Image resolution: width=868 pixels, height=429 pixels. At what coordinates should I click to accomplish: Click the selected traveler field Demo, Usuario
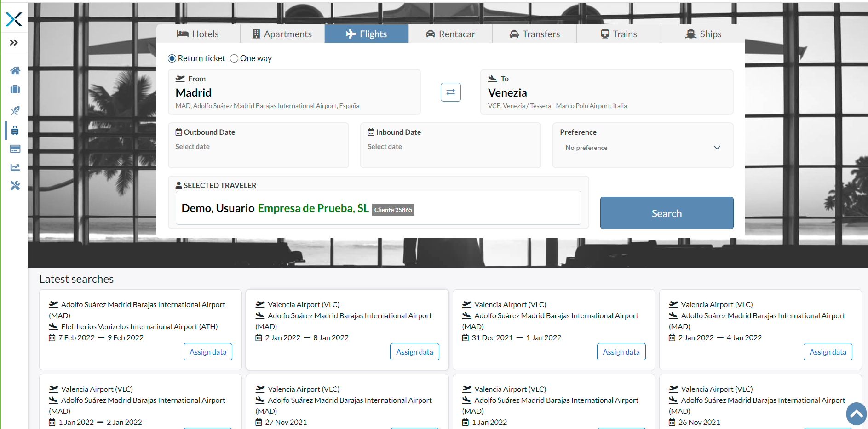pyautogui.click(x=379, y=208)
